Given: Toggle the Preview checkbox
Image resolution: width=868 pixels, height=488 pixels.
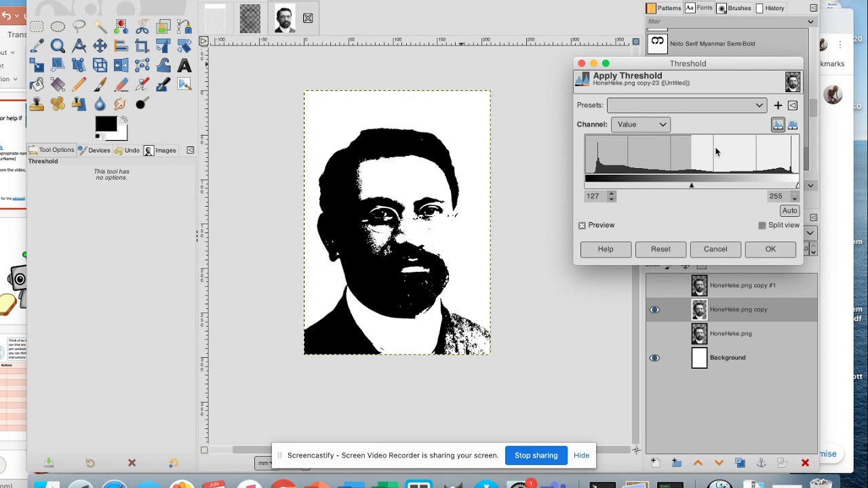Looking at the screenshot, I should (x=582, y=225).
